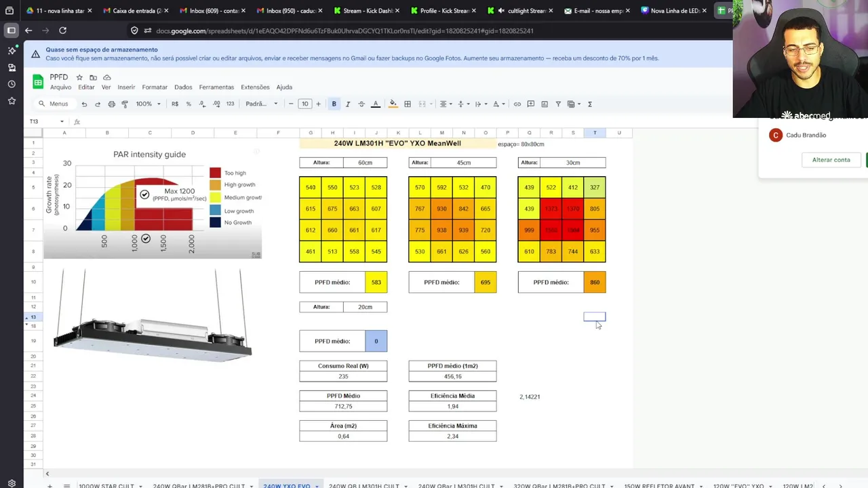Insert a chart via toolbar
Viewport: 868px width, 488px height.
click(545, 104)
